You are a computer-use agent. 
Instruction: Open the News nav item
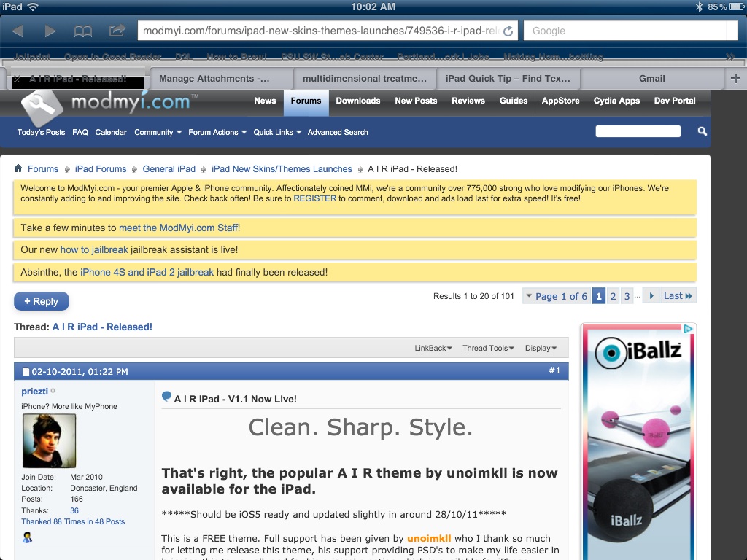pyautogui.click(x=265, y=101)
